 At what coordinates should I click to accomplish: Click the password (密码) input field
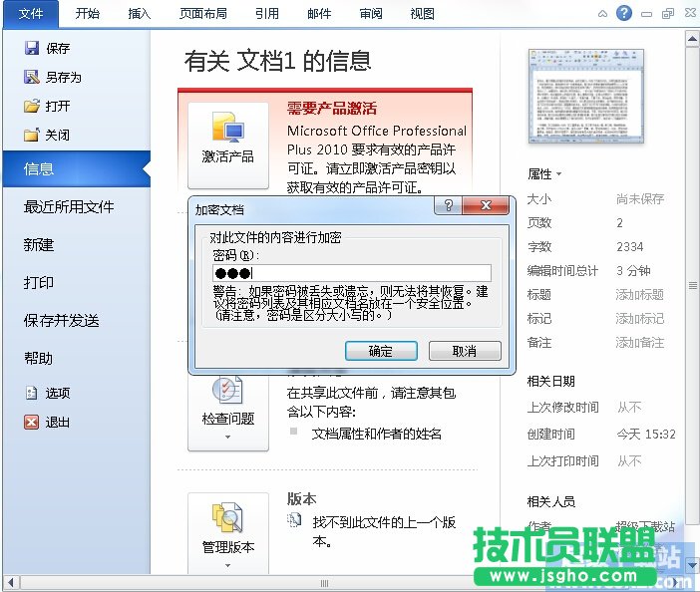351,273
